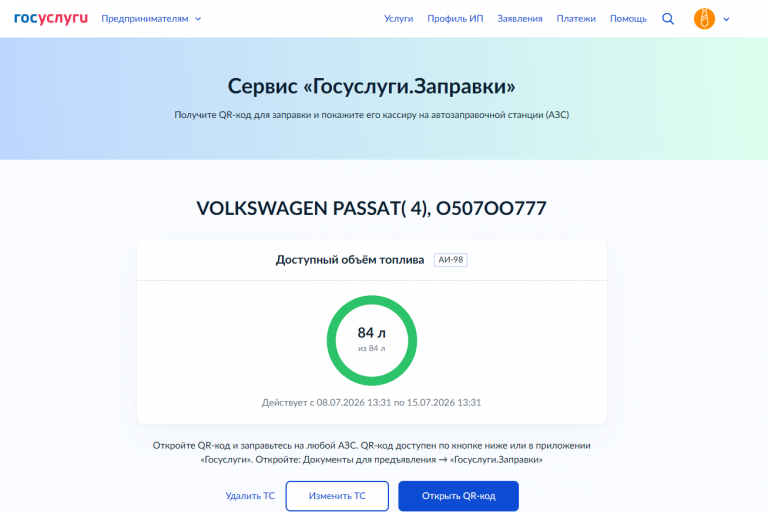Open the Предпринимателям dropdown
Viewport: 768px width, 512px height.
coord(151,19)
